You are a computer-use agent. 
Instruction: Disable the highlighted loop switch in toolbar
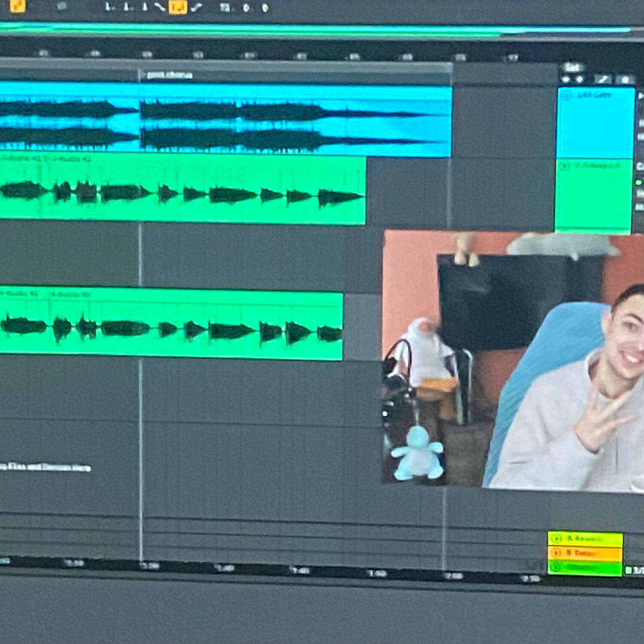pos(178,7)
